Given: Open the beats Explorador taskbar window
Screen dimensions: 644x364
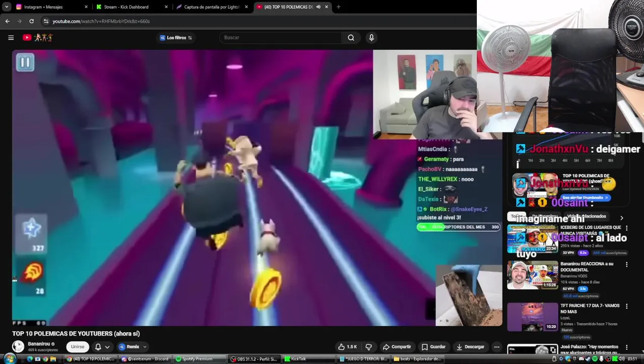Looking at the screenshot, I should pos(418,359).
